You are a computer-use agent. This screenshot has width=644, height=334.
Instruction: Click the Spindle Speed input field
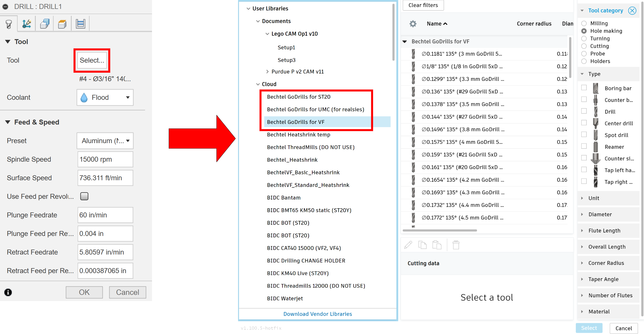105,159
